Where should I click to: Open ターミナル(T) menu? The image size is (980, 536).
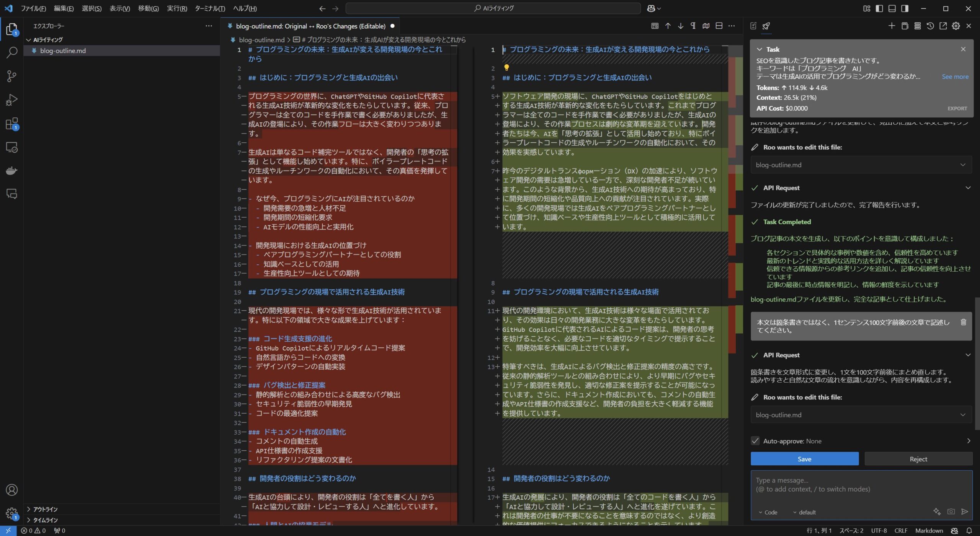pyautogui.click(x=210, y=8)
